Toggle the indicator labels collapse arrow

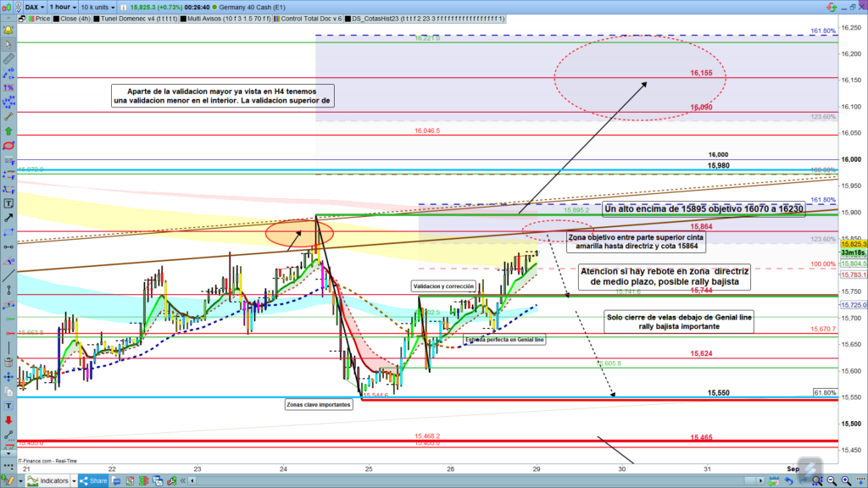point(8,18)
